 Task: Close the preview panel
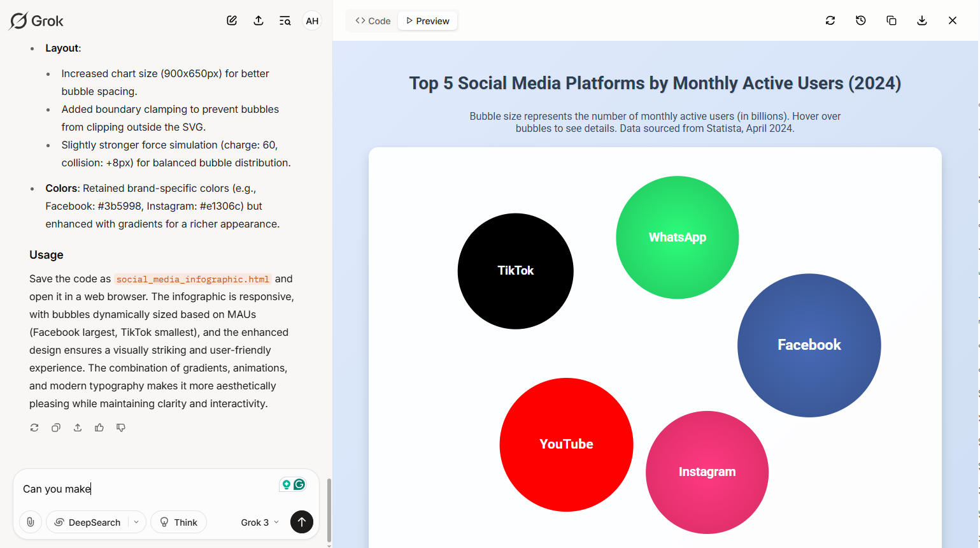953,20
